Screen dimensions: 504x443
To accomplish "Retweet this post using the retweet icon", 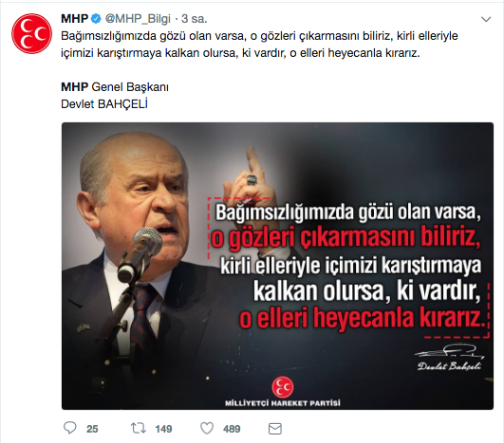I will point(139,428).
